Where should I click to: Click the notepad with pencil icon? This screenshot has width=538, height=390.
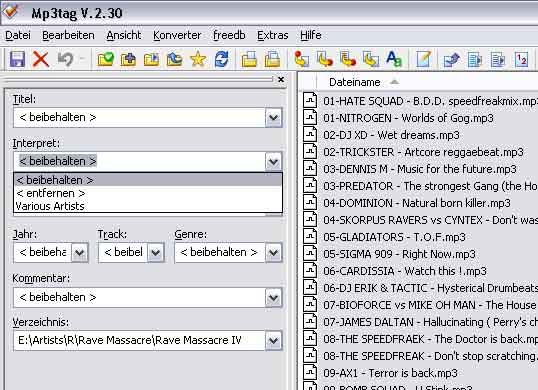click(423, 59)
